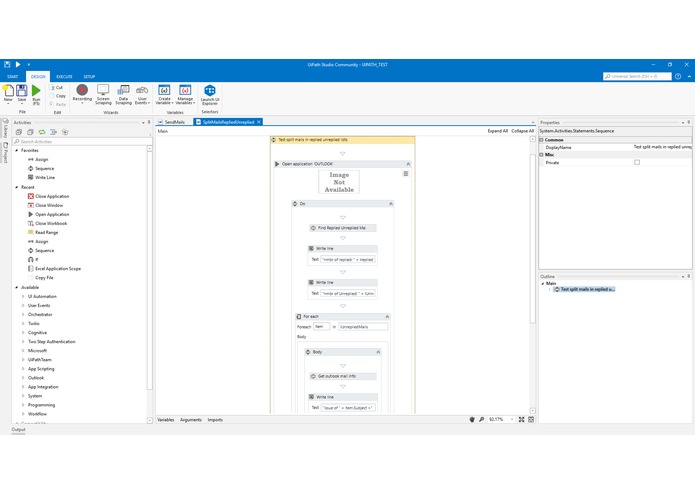Create a new workflow with the New icon
Screen dimensions: 695x494
click(8, 94)
